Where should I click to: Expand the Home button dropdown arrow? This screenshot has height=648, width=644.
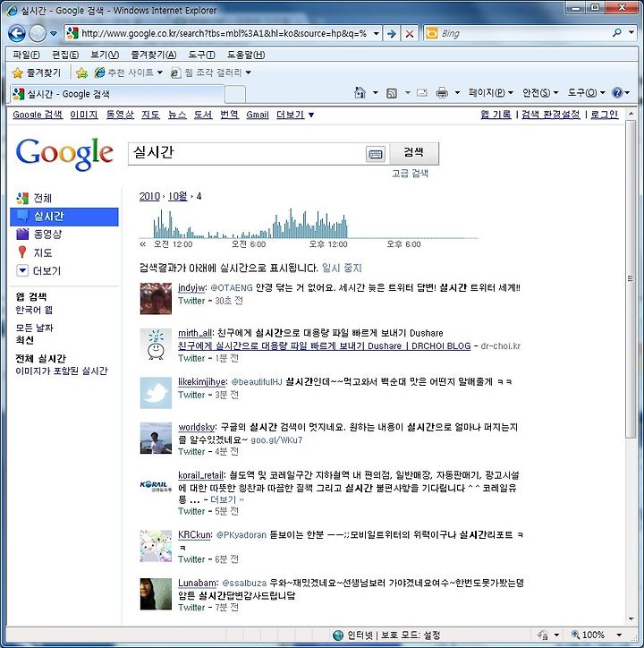tap(376, 92)
